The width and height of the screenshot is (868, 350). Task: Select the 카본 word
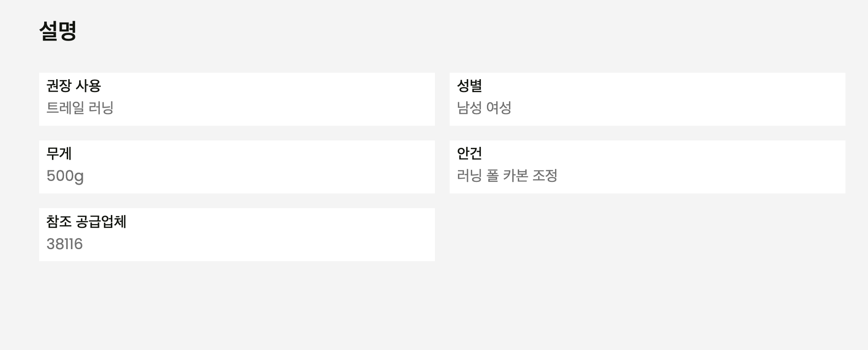tap(515, 175)
